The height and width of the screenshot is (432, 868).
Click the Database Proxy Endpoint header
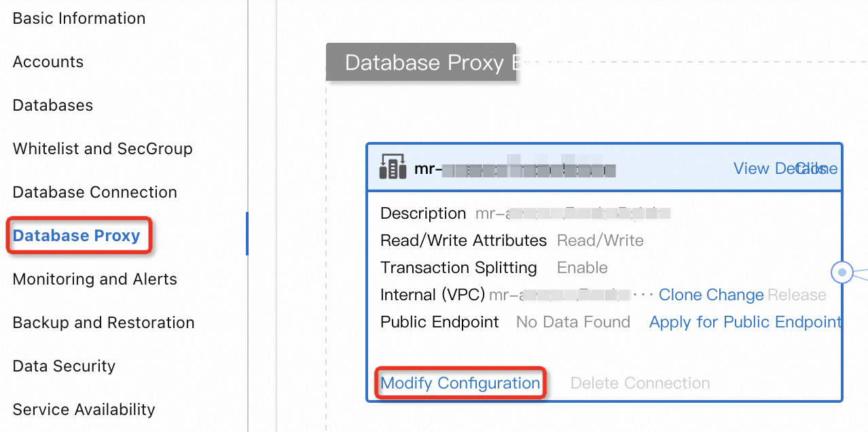[421, 62]
